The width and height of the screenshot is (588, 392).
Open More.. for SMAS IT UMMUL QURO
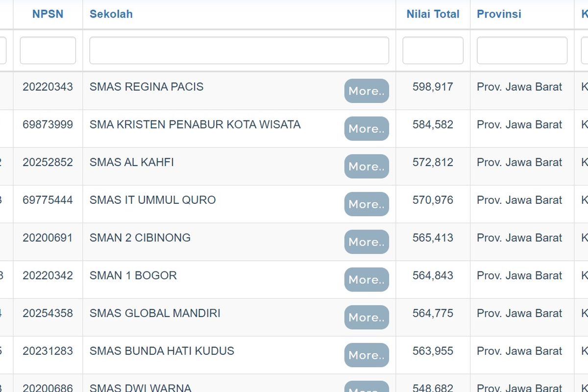coord(367,204)
